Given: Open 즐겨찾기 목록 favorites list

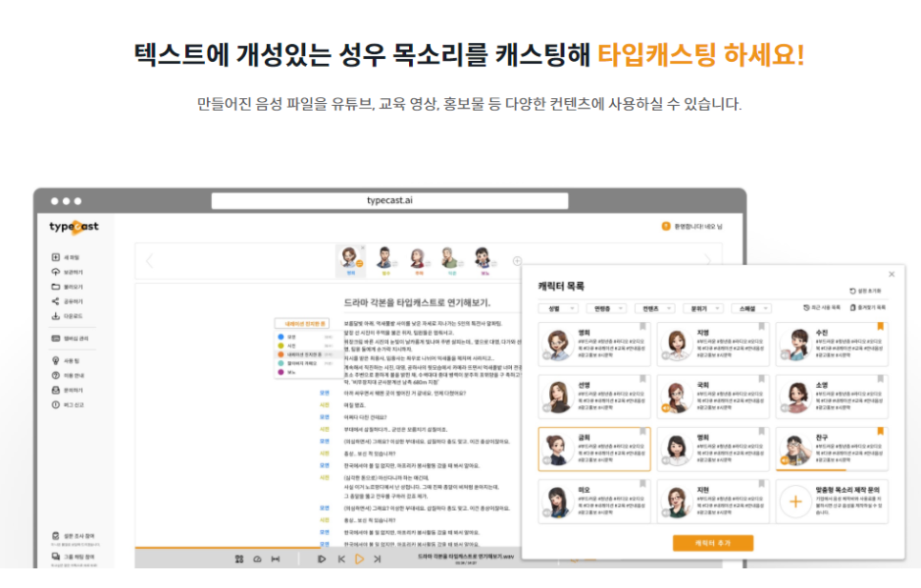Looking at the screenshot, I should [868, 308].
